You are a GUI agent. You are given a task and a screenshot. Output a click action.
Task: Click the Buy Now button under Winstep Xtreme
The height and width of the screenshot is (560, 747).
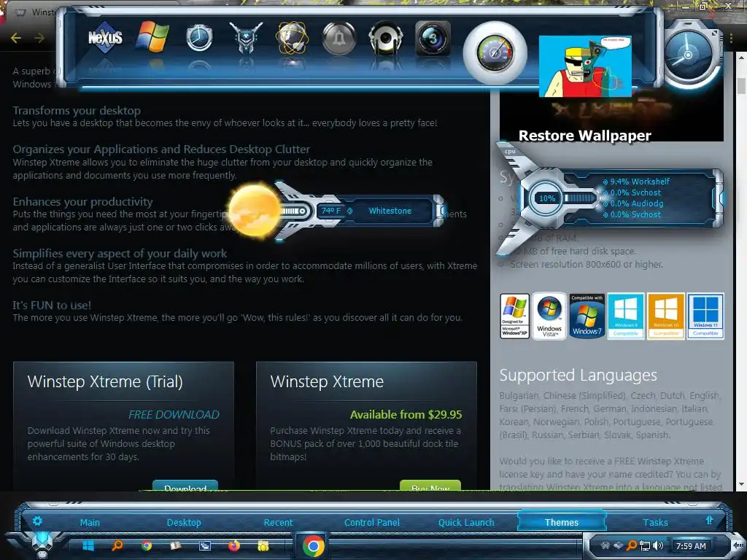click(x=430, y=486)
